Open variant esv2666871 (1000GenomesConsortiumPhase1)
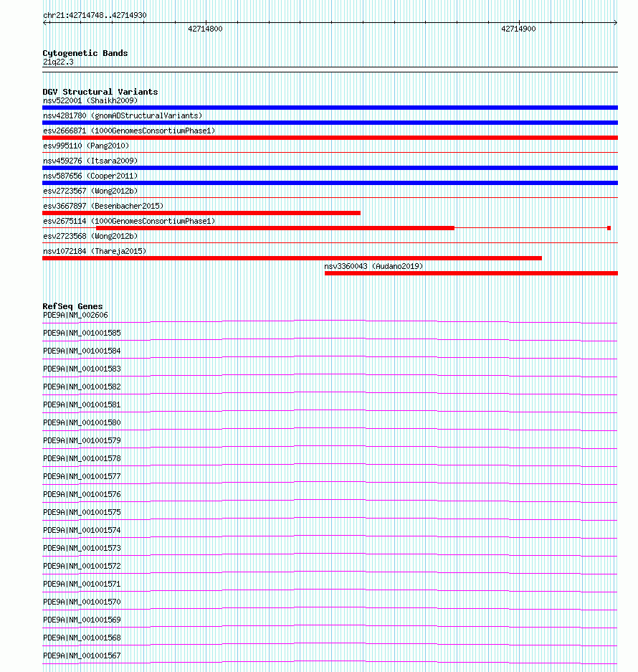Viewport: 638px width, 672px height. tap(129, 131)
